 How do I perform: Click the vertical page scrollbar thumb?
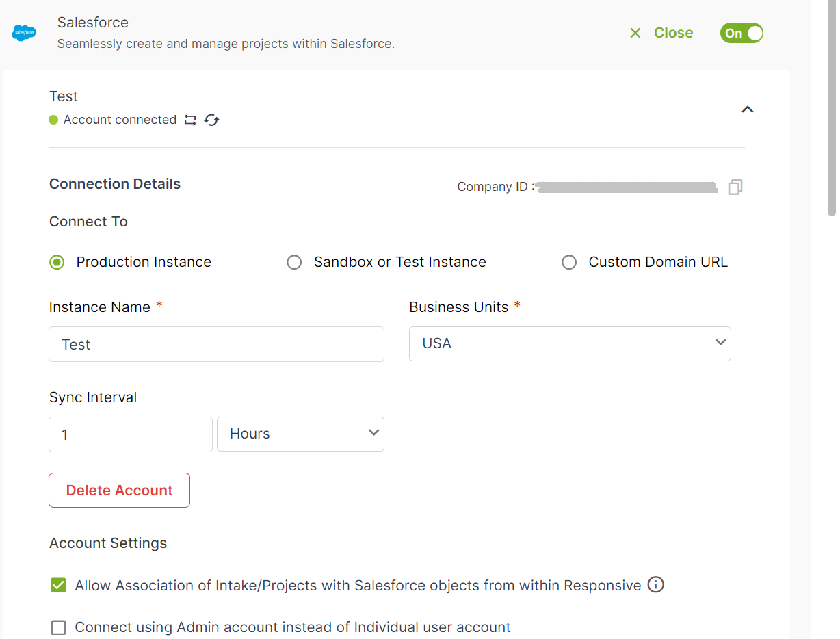pyautogui.click(x=832, y=109)
